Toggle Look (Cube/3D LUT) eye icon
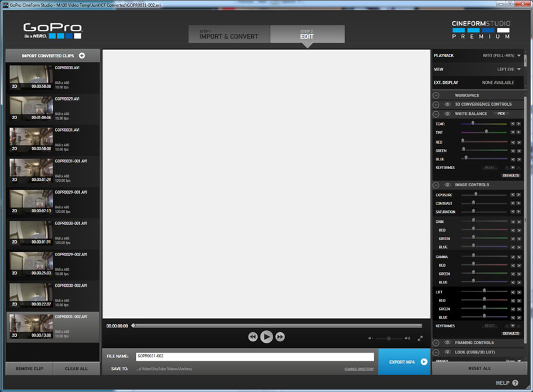The image size is (533, 392). (x=447, y=352)
